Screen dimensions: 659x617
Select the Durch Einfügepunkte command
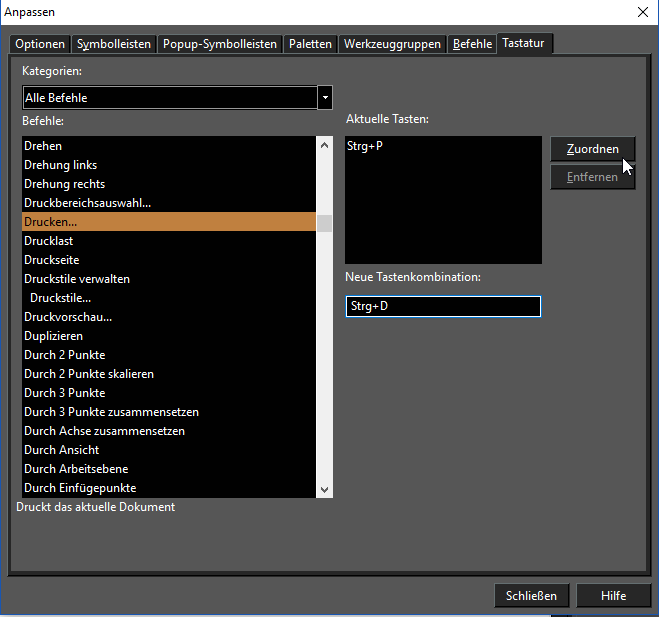pos(169,488)
